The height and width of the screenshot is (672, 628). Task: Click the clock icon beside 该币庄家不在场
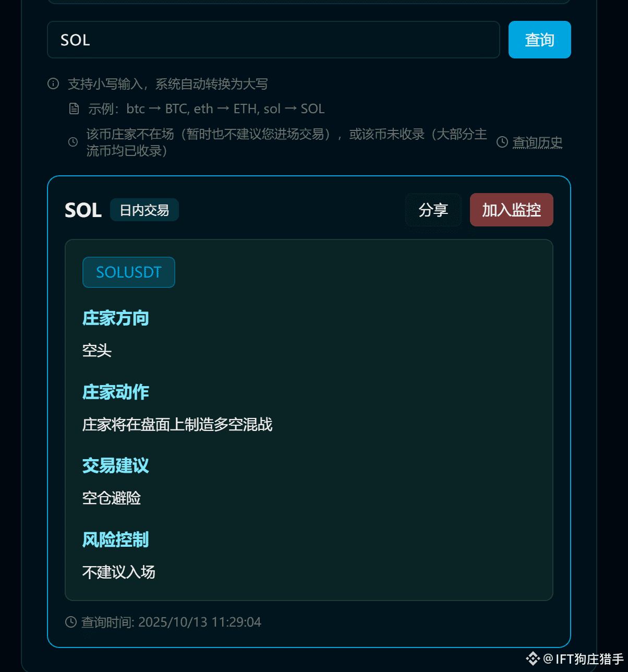pyautogui.click(x=74, y=142)
